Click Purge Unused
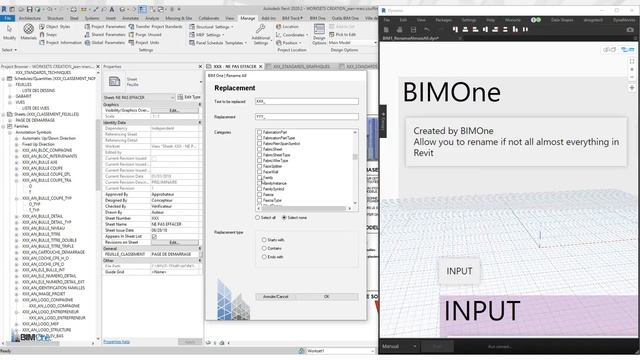640x360 pixels. point(145,35)
